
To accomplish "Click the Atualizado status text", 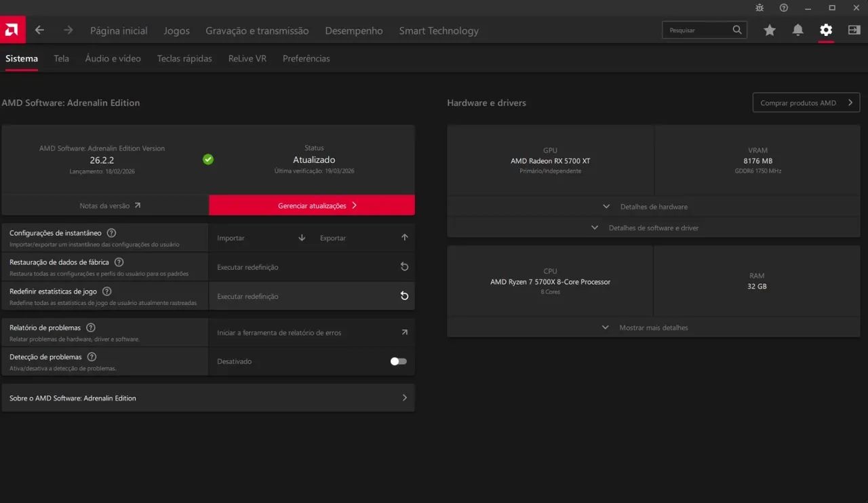I will pos(314,160).
